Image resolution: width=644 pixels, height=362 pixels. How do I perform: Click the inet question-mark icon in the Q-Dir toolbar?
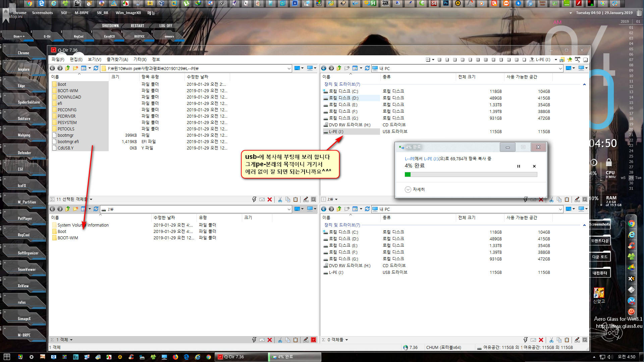pyautogui.click(x=532, y=60)
